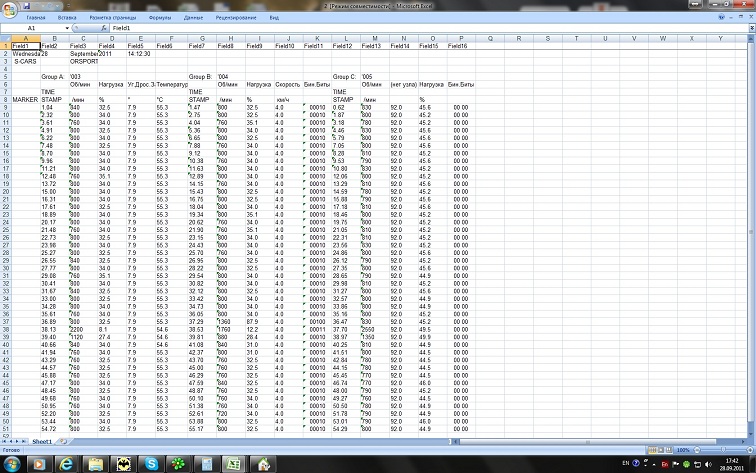Open Internet Explorer from the taskbar
The height and width of the screenshot is (473, 756).
click(66, 464)
